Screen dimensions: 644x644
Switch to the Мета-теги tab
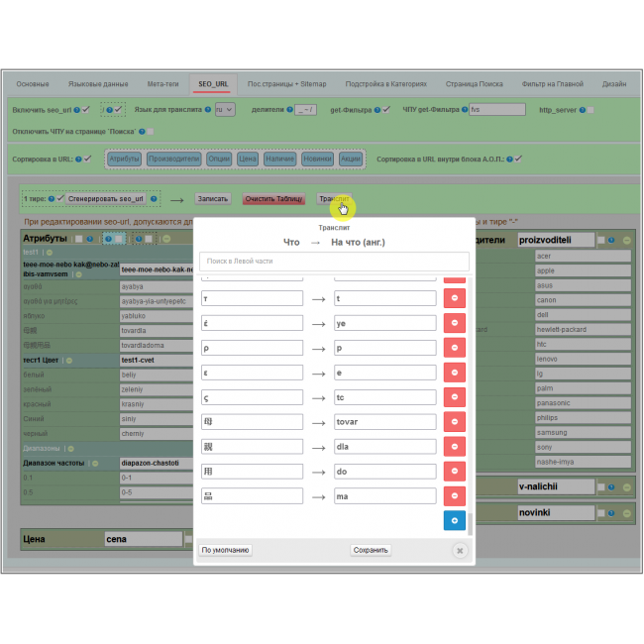[x=162, y=84]
